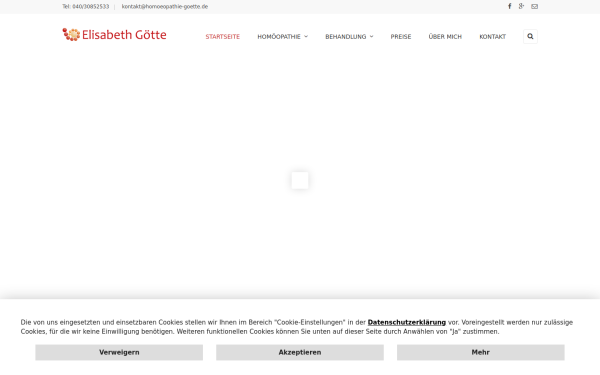600x375 pixels.
Task: Navigate to the Preise page
Action: [x=401, y=37]
